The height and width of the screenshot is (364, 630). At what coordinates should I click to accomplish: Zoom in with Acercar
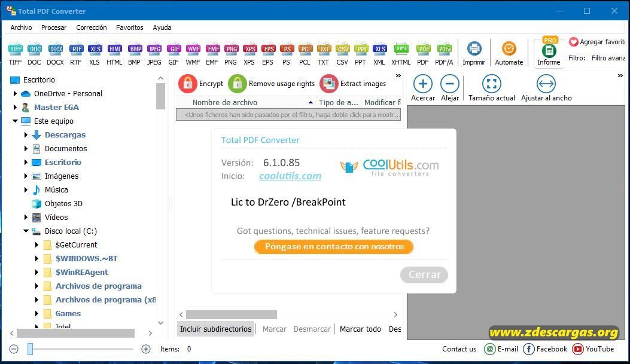(422, 88)
